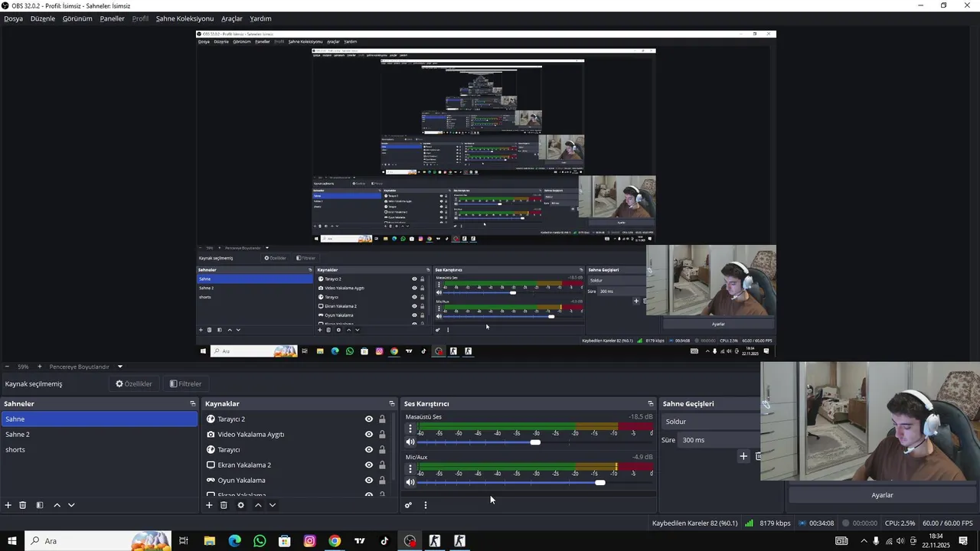Toggle lock on Video Yakalama Aygıtı
This screenshot has width=980, height=551.
coord(382,434)
